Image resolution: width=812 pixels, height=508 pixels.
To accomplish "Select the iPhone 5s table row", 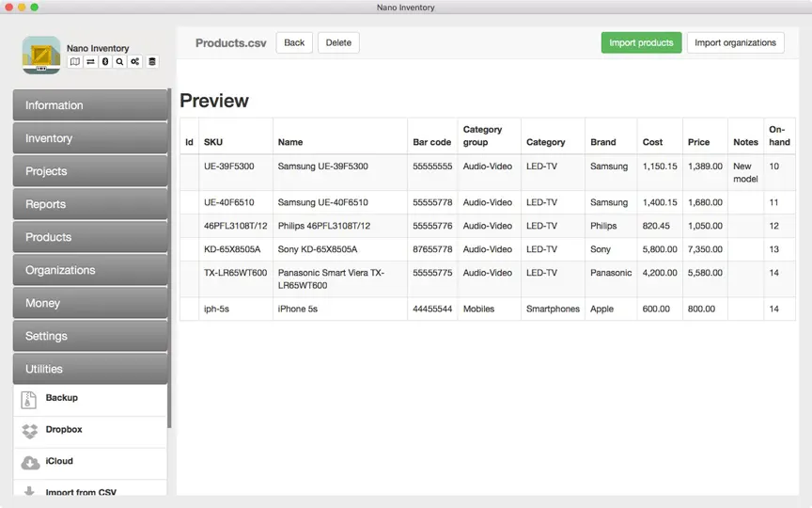I will (488, 309).
